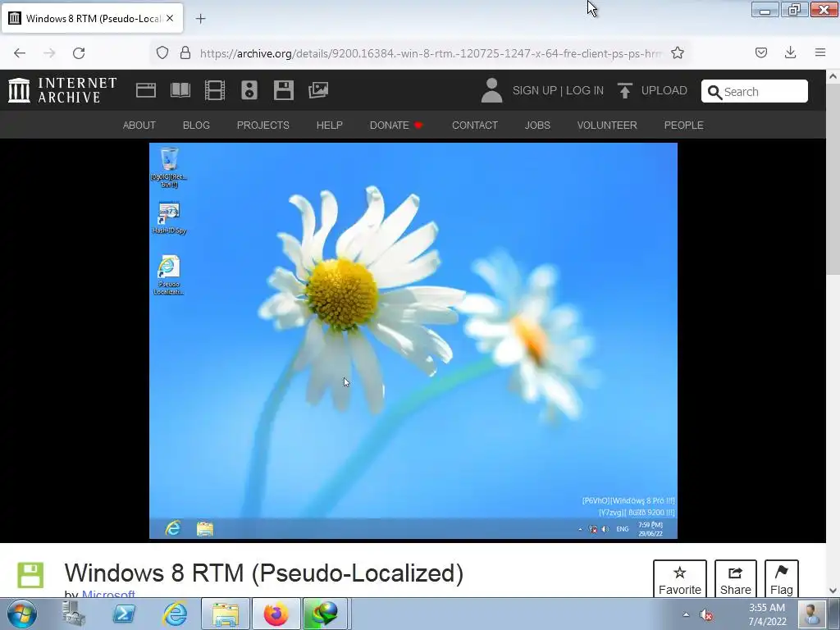Click the Favorite button
This screenshot has height=630, width=840.
(x=680, y=580)
